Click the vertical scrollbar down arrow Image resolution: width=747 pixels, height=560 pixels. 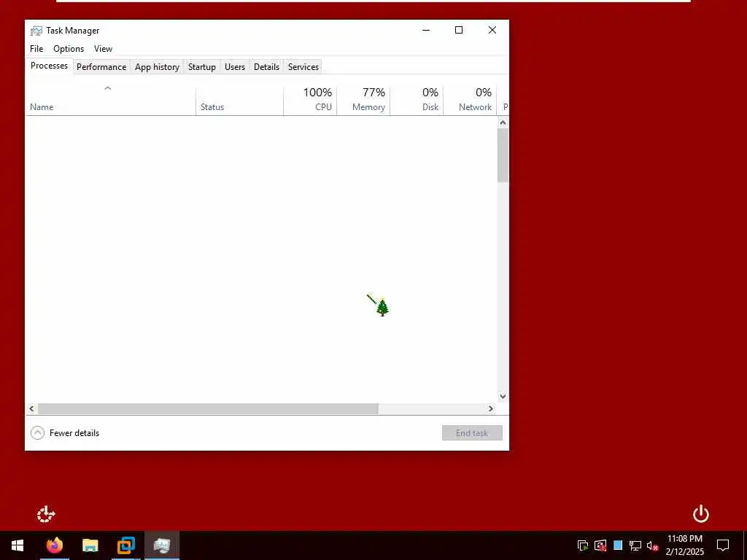[503, 396]
